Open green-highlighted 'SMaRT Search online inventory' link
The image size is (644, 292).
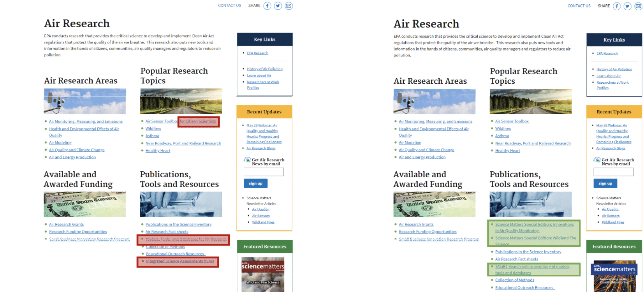coord(532,267)
